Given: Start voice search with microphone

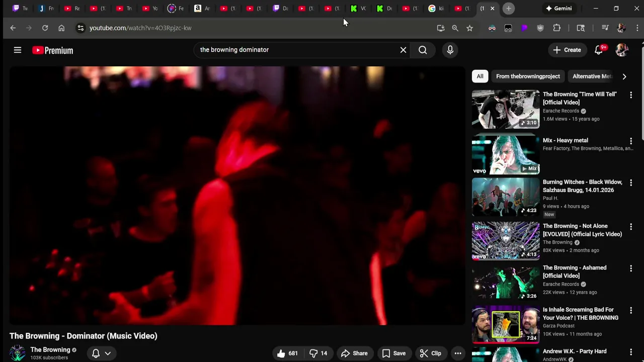Looking at the screenshot, I should [x=450, y=50].
